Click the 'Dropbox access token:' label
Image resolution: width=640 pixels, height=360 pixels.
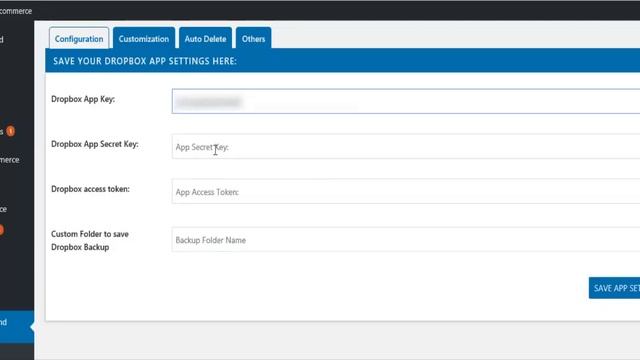[90, 189]
